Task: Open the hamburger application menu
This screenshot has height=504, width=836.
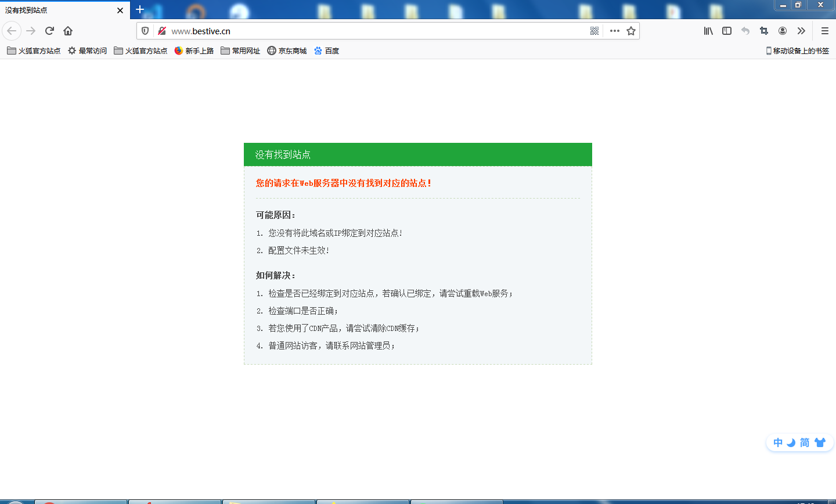Action: click(x=824, y=31)
